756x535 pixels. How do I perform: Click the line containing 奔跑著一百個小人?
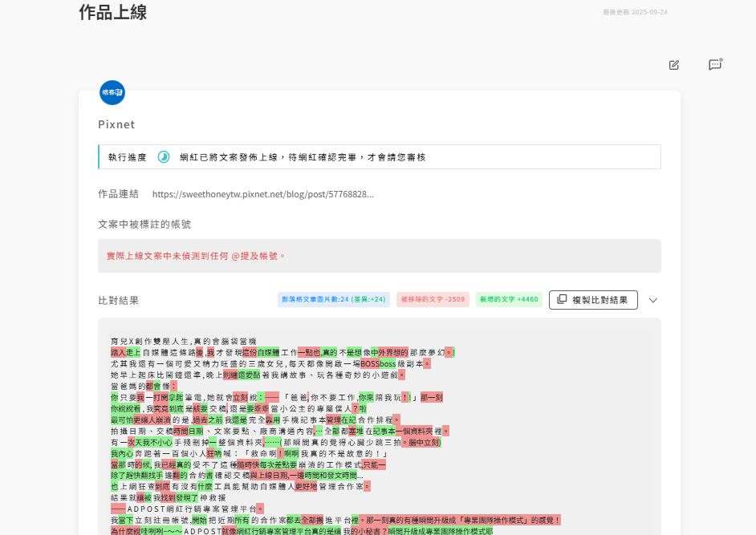(250, 453)
